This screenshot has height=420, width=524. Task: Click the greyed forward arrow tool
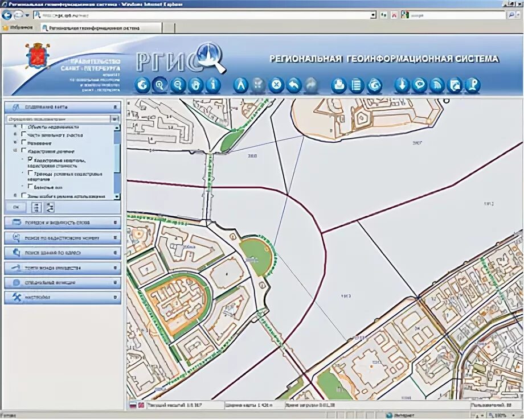[310, 85]
